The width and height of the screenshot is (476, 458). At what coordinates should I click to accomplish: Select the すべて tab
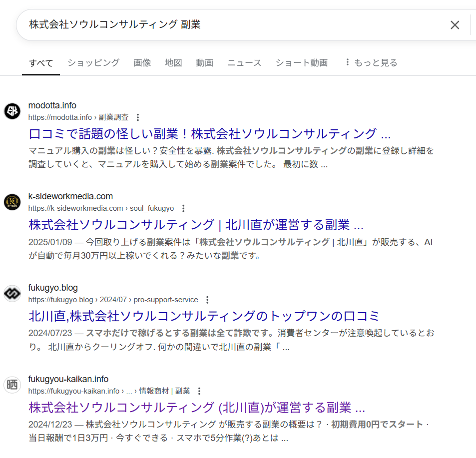click(41, 63)
